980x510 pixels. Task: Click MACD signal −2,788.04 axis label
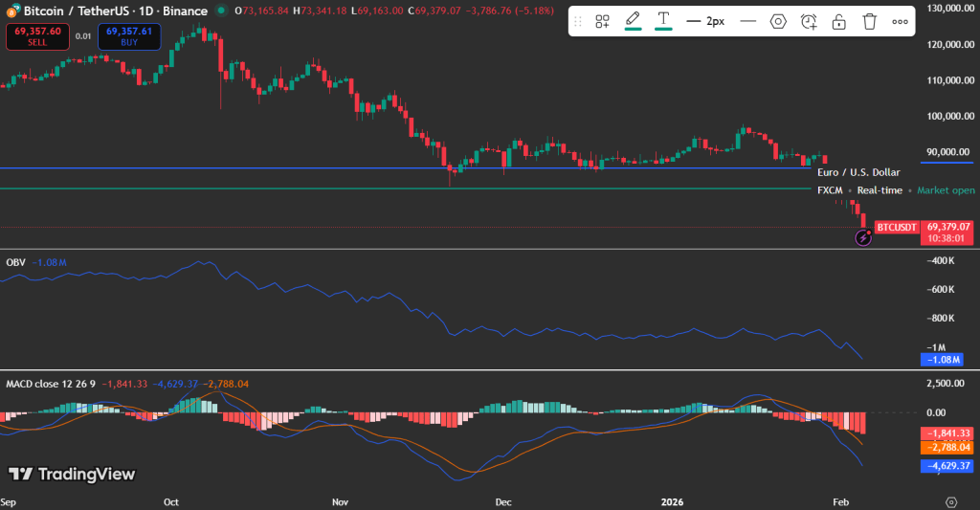coord(947,447)
